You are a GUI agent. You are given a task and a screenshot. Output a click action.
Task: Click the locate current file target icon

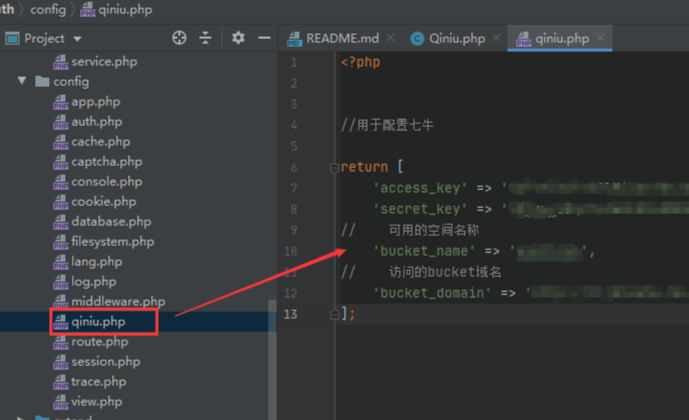coord(179,38)
